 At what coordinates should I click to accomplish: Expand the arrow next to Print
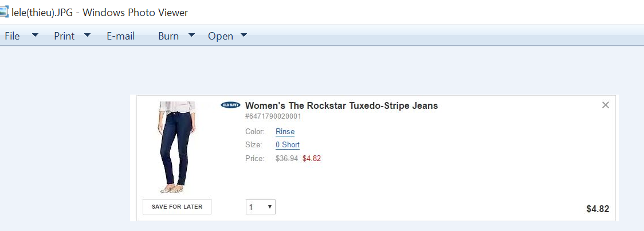pos(87,36)
